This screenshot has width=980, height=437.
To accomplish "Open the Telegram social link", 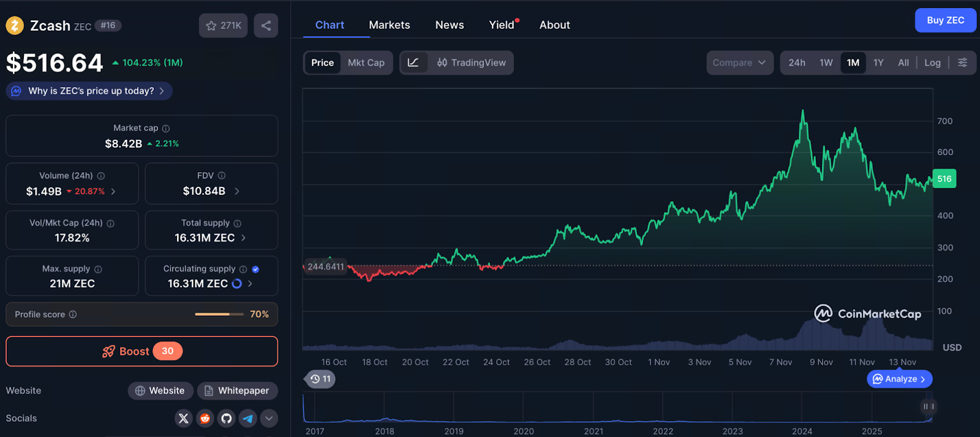I will tap(248, 419).
